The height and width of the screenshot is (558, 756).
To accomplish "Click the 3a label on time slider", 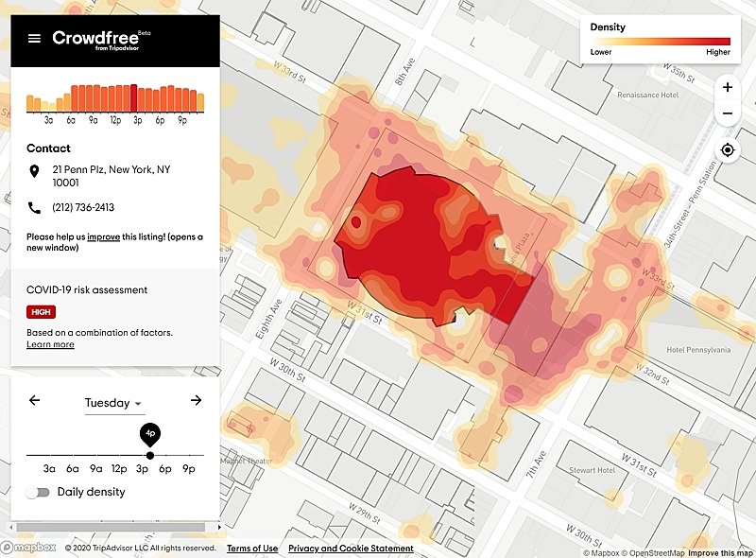I will [49, 469].
